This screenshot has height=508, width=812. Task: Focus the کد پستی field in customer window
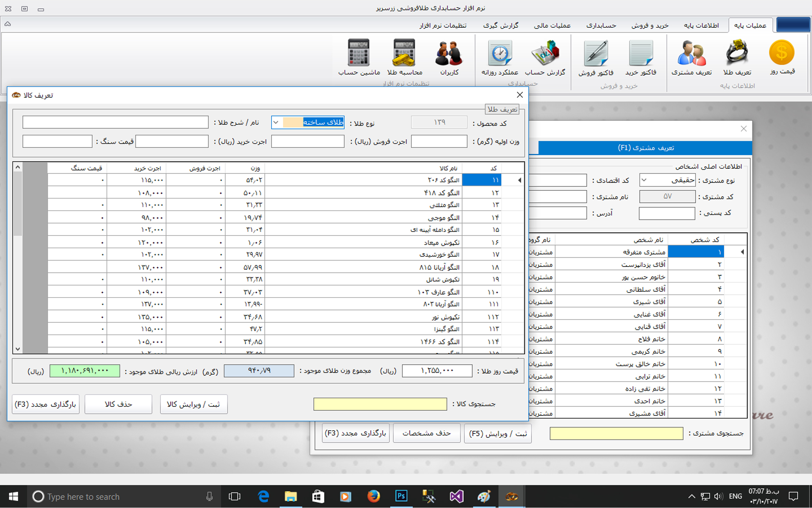pyautogui.click(x=667, y=213)
